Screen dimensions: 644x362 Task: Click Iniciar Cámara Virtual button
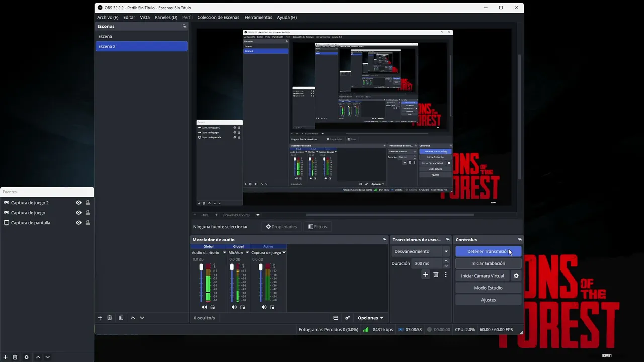pyautogui.click(x=482, y=276)
